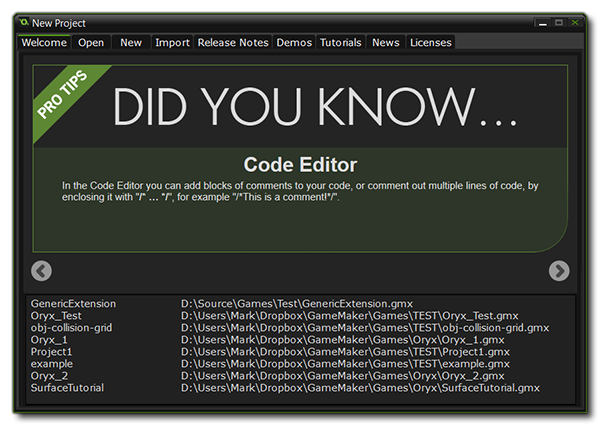The image size is (600, 426).
Task: Click the GameMaker logo in title bar
Action: point(22,23)
